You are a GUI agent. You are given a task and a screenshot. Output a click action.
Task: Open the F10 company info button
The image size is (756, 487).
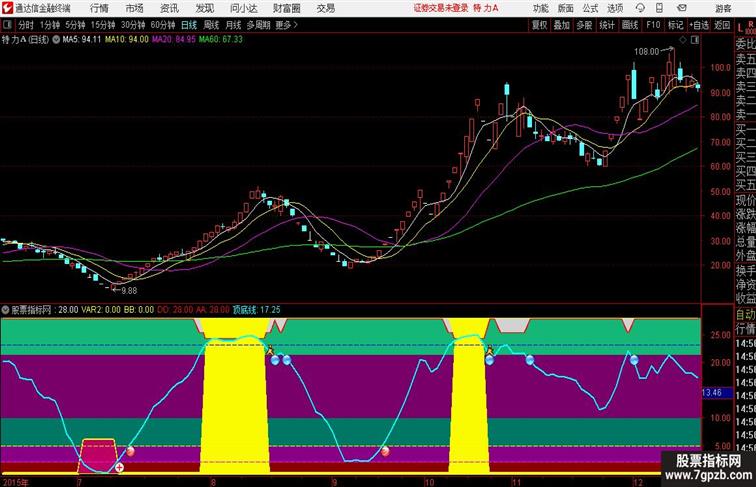(653, 25)
